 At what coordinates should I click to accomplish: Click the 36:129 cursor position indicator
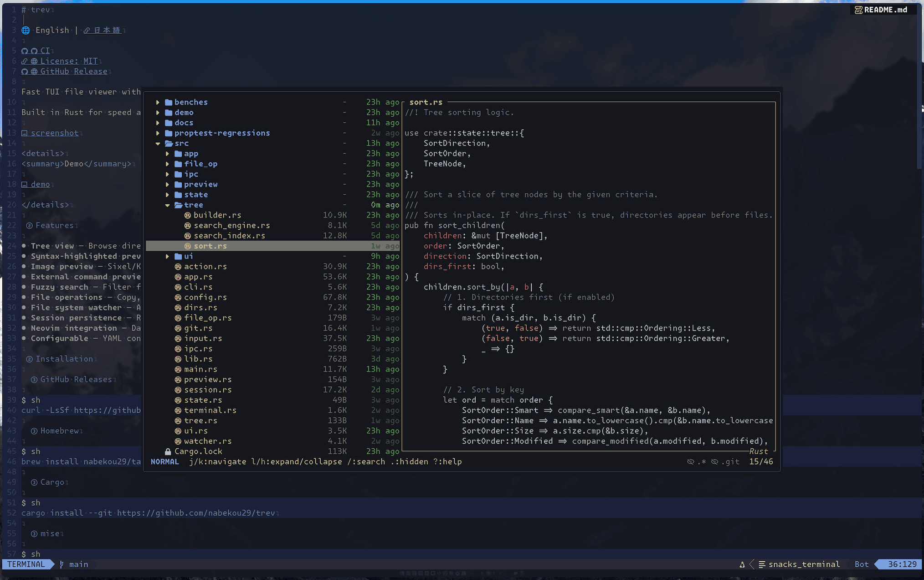tap(902, 564)
